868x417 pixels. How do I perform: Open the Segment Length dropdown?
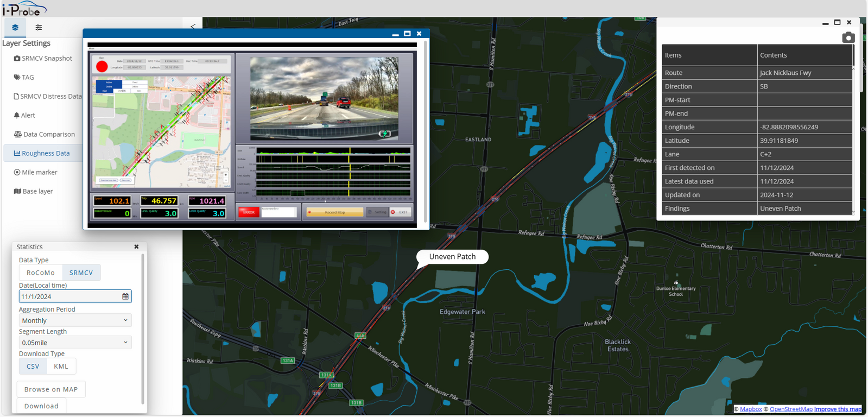click(x=75, y=343)
